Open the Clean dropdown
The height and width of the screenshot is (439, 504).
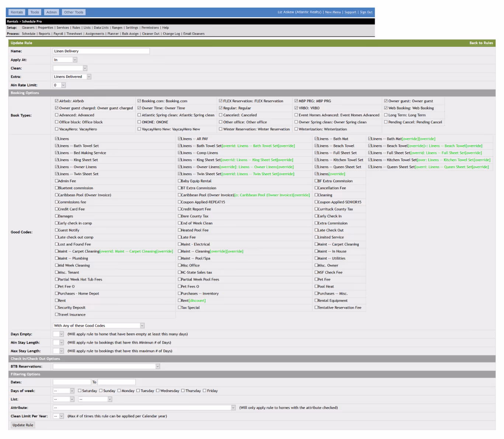(70, 68)
